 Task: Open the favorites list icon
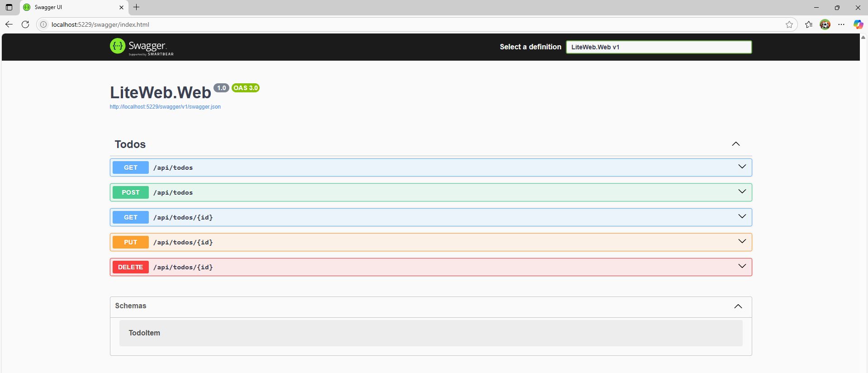pyautogui.click(x=809, y=24)
